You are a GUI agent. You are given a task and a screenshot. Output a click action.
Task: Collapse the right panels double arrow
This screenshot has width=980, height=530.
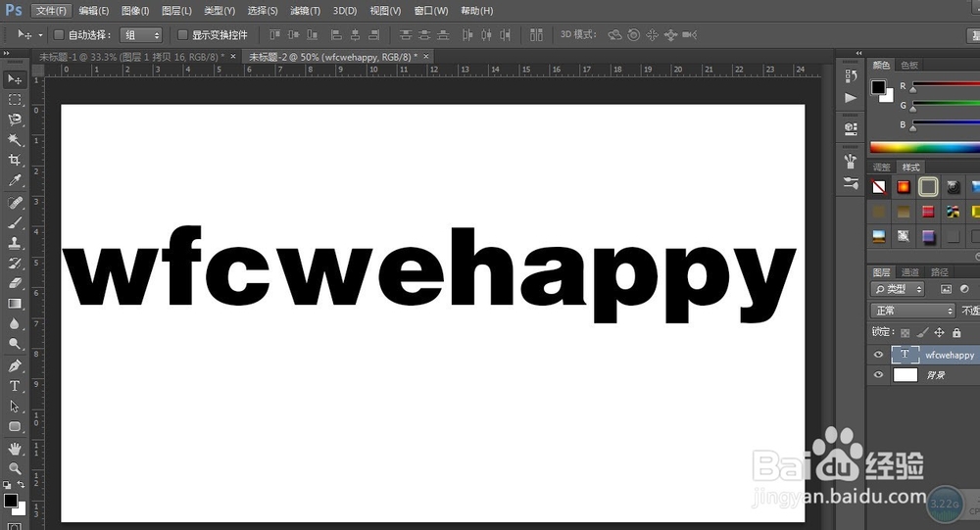[x=858, y=53]
